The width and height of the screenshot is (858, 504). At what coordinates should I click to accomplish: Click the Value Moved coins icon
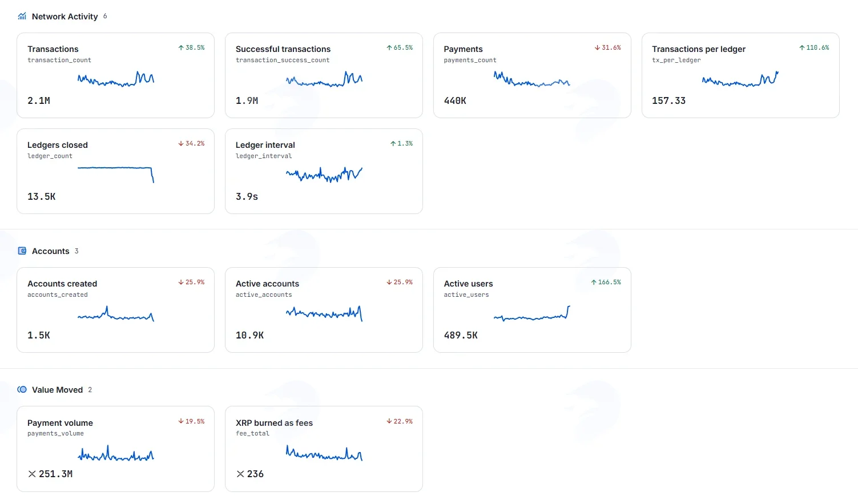pyautogui.click(x=22, y=390)
